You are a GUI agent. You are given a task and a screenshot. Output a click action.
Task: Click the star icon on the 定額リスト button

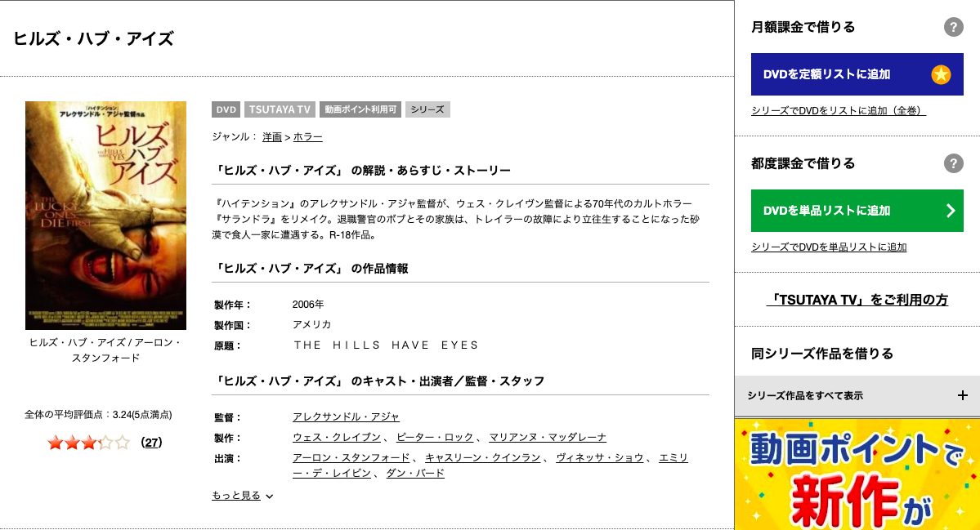coord(941,74)
